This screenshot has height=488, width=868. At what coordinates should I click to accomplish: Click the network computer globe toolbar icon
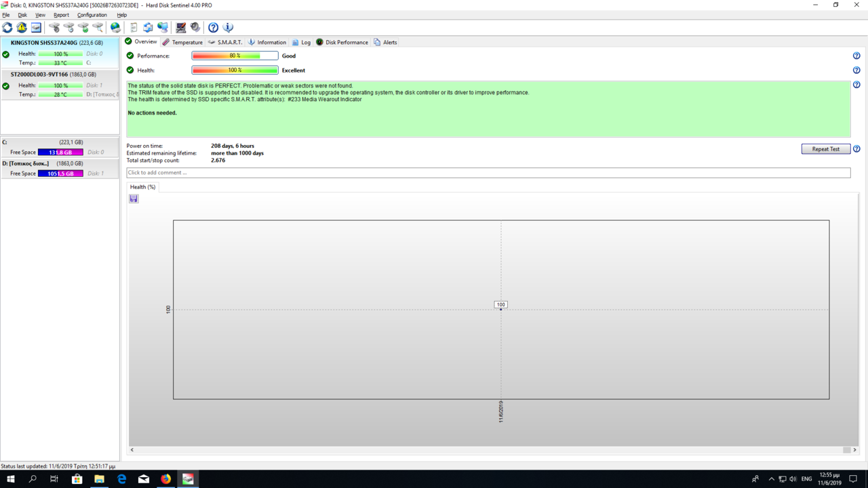163,28
